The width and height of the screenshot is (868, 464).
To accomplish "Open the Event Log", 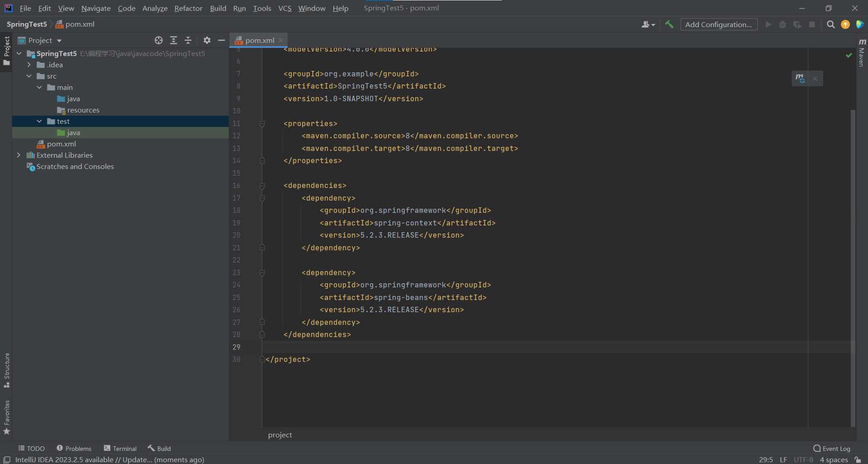I will (x=831, y=448).
